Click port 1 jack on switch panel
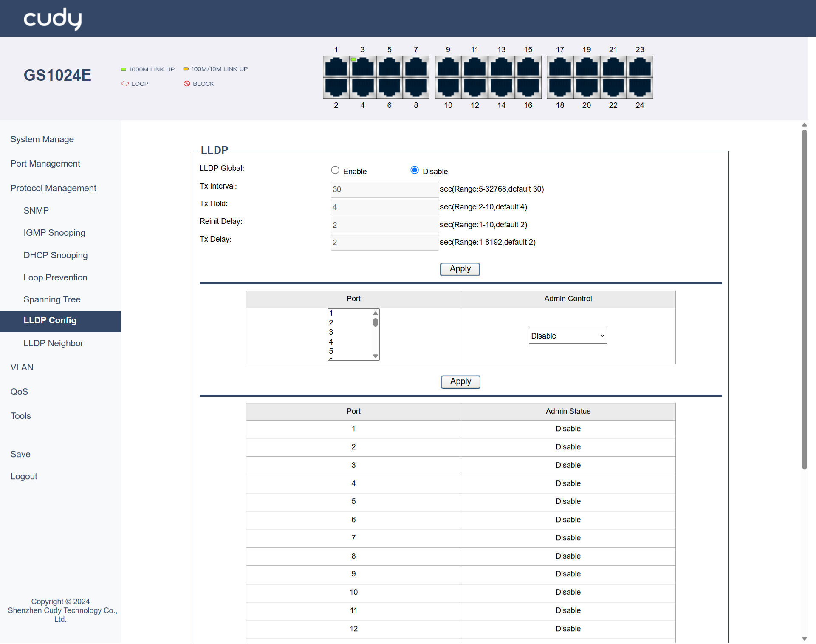 click(x=336, y=67)
